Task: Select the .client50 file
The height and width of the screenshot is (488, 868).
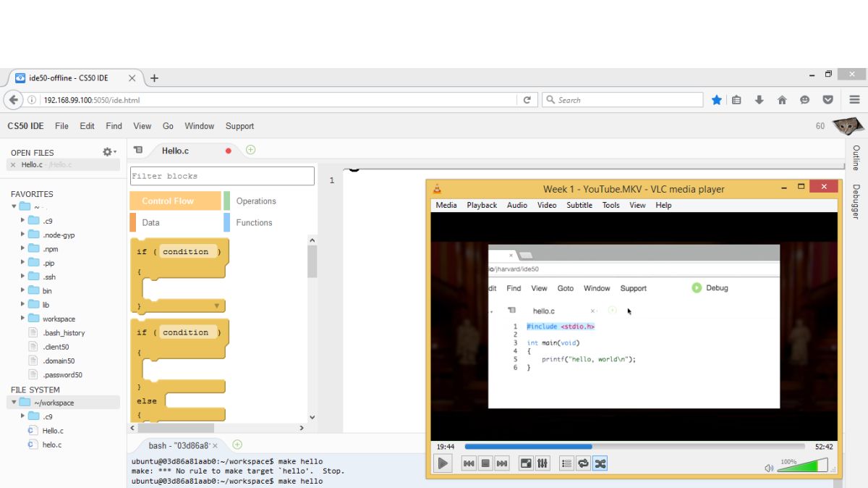Action: click(55, 347)
